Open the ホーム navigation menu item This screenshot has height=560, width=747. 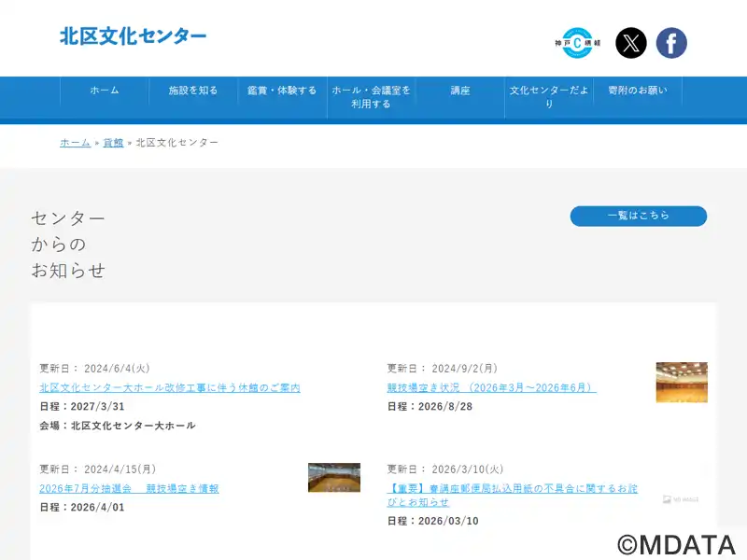[x=105, y=91]
